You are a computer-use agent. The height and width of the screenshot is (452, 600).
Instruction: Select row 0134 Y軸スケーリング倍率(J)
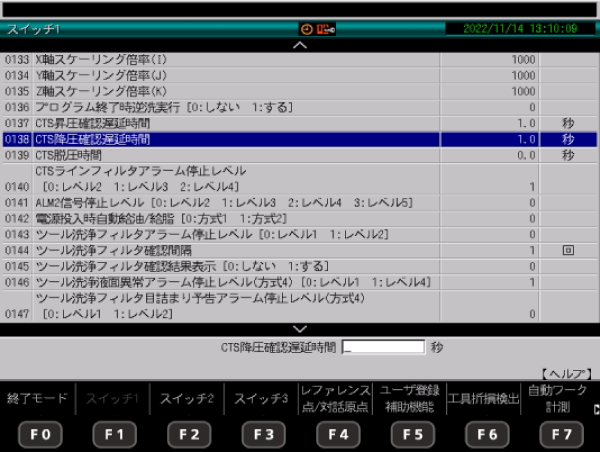[300, 76]
